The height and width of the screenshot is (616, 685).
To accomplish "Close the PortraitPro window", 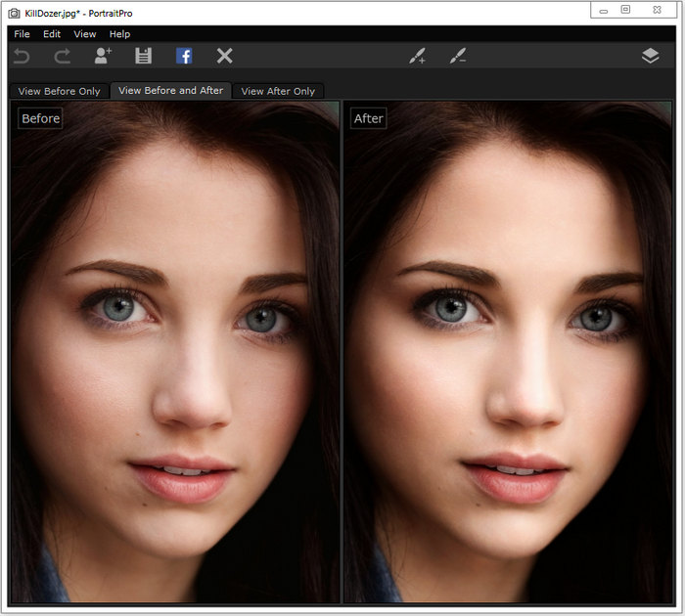I will (x=657, y=10).
